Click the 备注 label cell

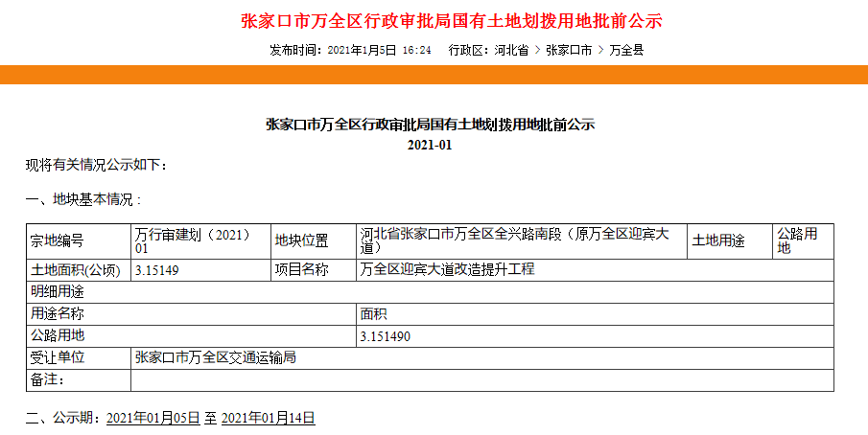coord(79,380)
